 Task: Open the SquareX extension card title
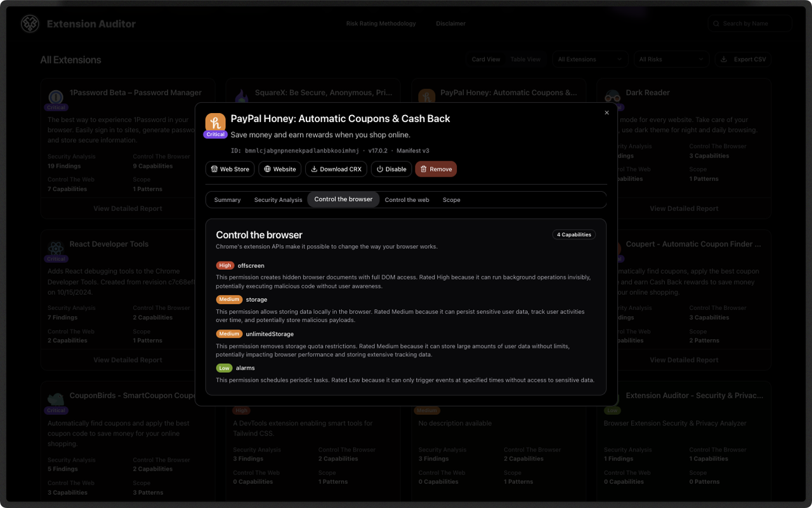coord(324,93)
